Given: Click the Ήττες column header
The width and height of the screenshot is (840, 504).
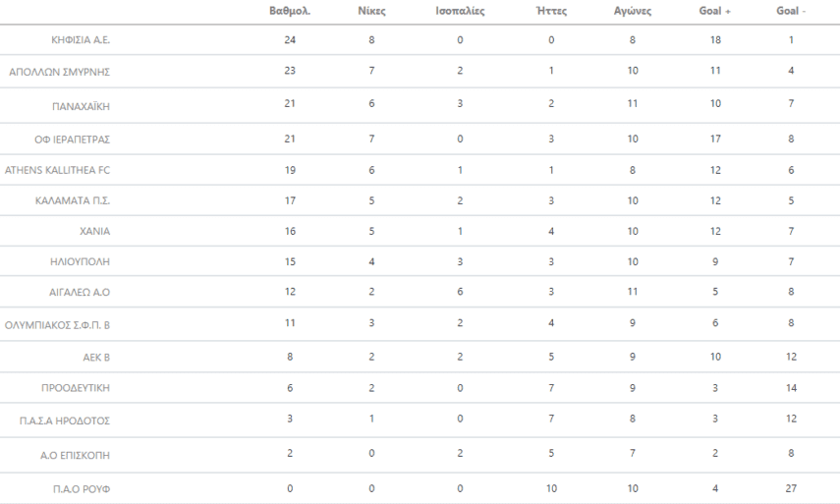Looking at the screenshot, I should [x=551, y=15].
